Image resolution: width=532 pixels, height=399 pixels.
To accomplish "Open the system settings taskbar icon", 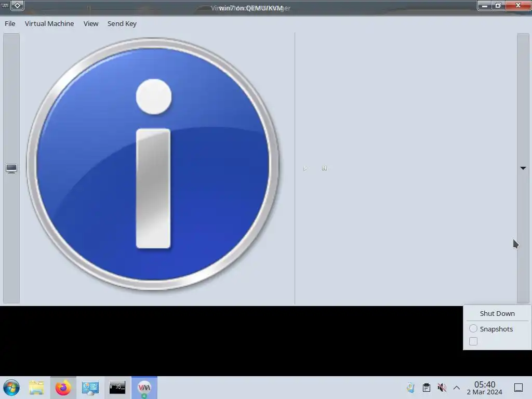I will coord(90,388).
